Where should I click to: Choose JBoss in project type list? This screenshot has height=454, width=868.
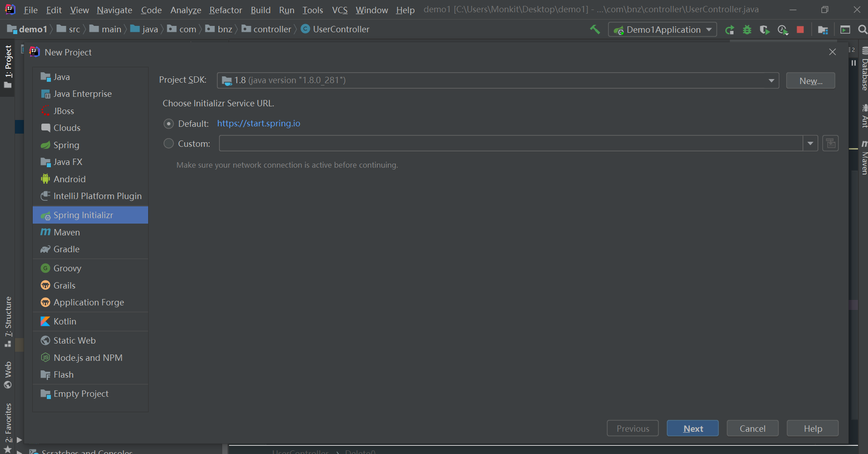tap(90, 111)
